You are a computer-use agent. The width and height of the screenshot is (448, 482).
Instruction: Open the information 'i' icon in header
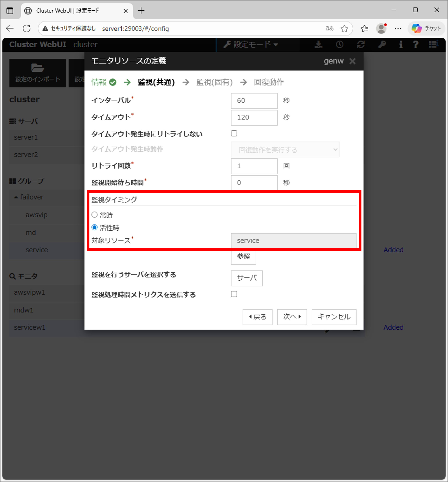click(x=401, y=45)
